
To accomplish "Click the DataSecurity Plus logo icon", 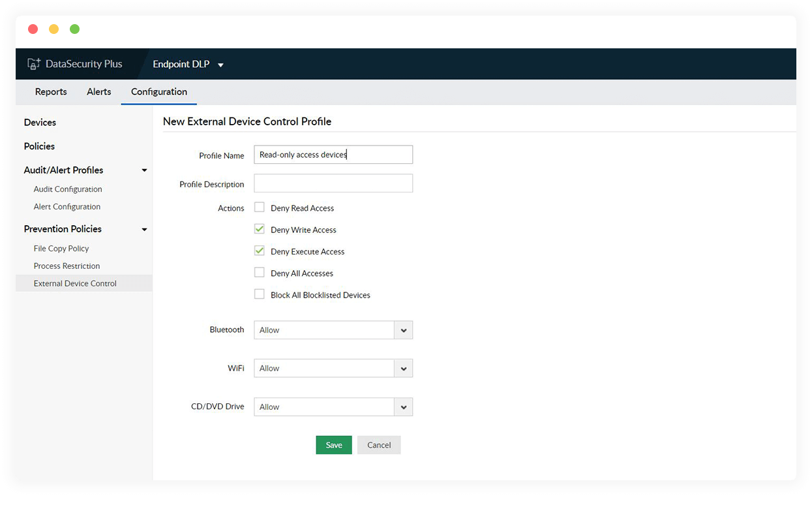I will 34,64.
